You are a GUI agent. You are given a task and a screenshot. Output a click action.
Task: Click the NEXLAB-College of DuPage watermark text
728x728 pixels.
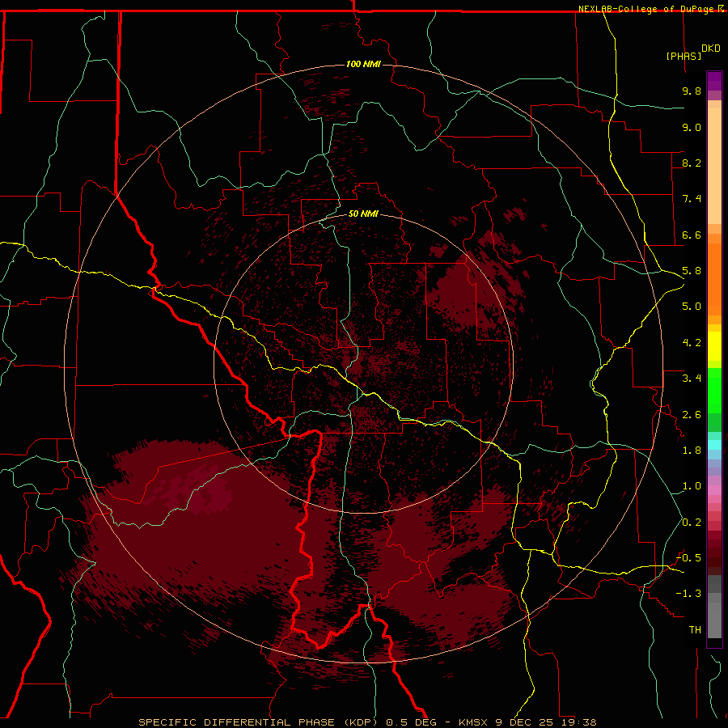pyautogui.click(x=647, y=9)
